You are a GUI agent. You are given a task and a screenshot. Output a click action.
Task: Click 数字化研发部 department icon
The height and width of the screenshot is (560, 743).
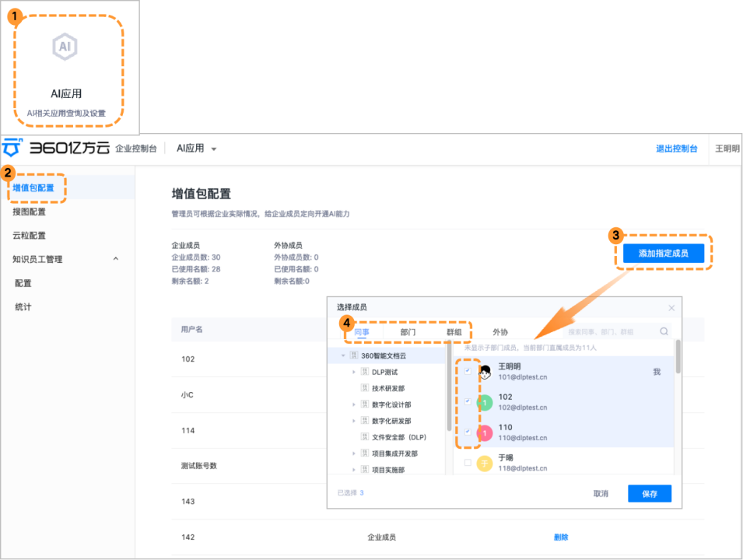[364, 421]
